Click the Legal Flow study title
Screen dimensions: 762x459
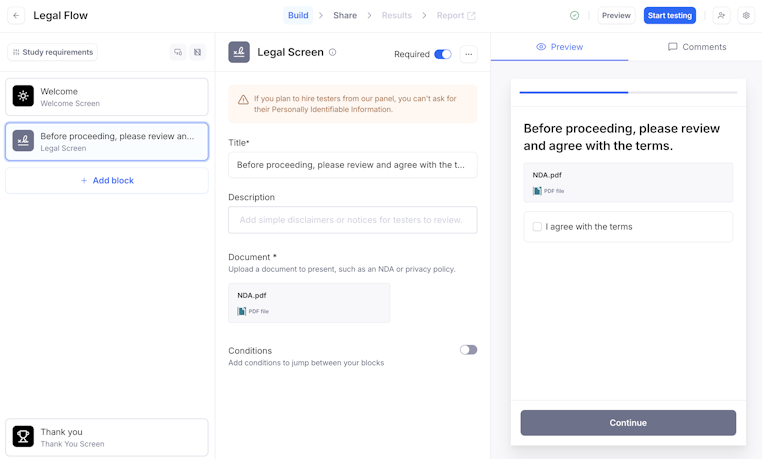tap(60, 16)
